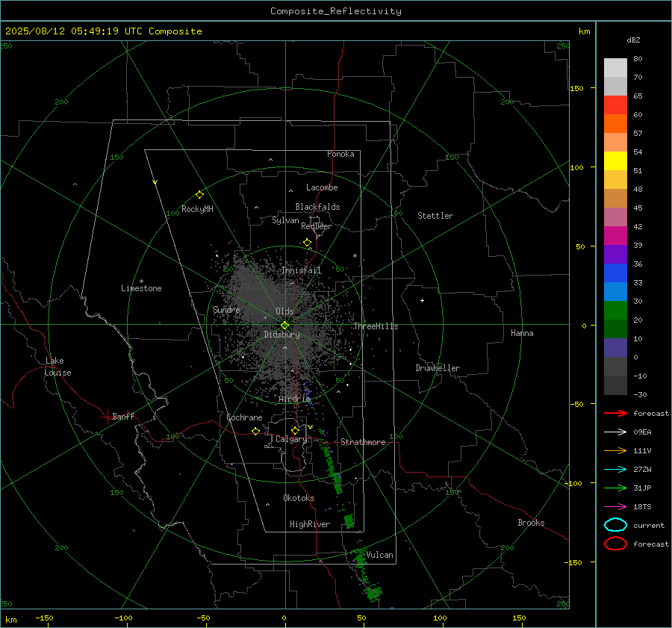Click the green 31JP arrow icon
This screenshot has width=672, height=628.
[615, 488]
